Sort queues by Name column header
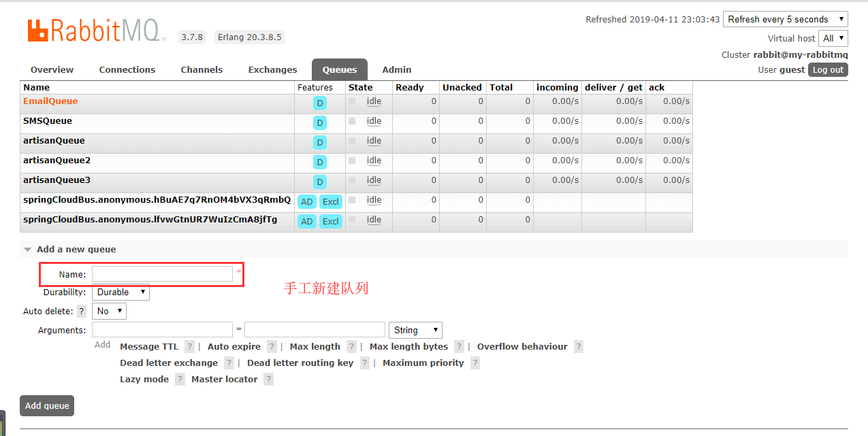 click(x=37, y=88)
